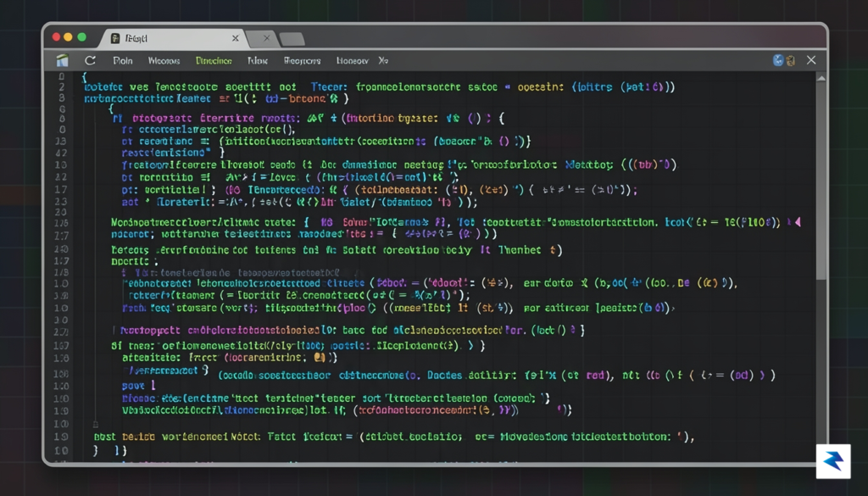Close the second inactive tab with its X
This screenshot has width=868, height=496.
point(267,38)
